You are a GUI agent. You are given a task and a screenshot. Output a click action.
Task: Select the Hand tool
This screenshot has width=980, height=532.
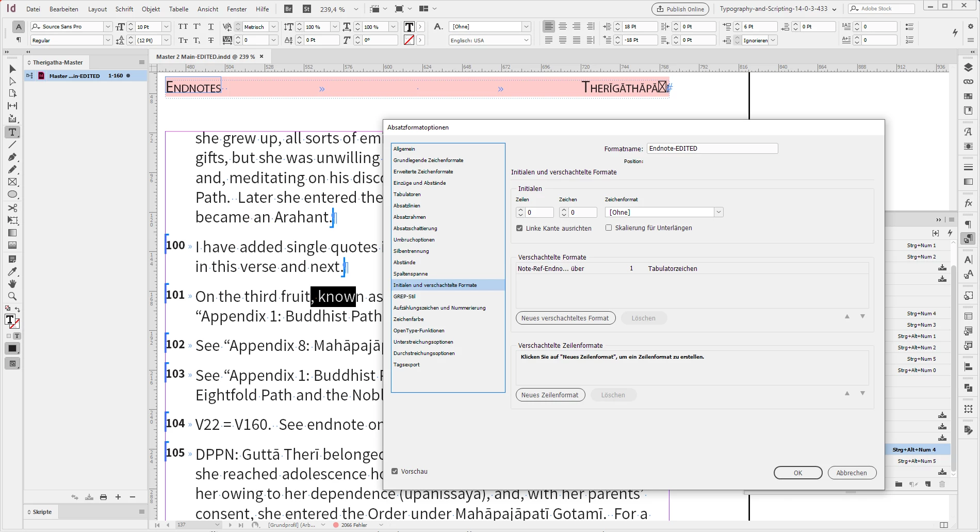click(x=12, y=284)
